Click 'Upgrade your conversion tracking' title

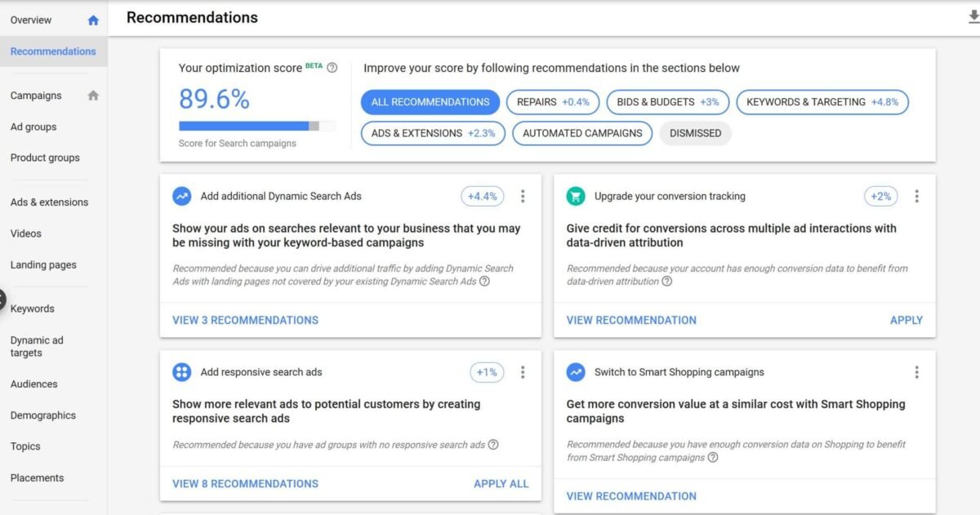670,196
